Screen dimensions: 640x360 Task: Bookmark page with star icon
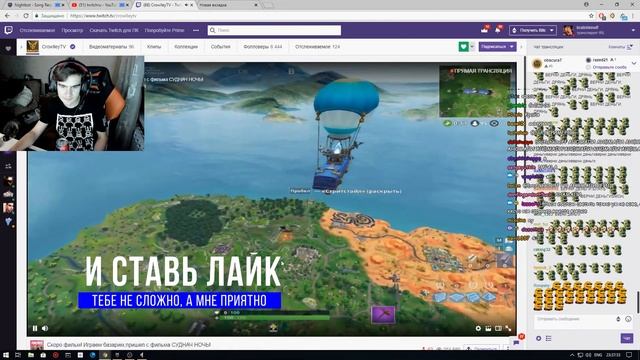click(591, 16)
